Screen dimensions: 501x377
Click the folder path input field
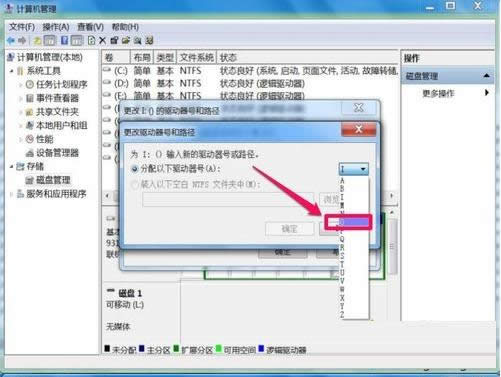coord(228,199)
